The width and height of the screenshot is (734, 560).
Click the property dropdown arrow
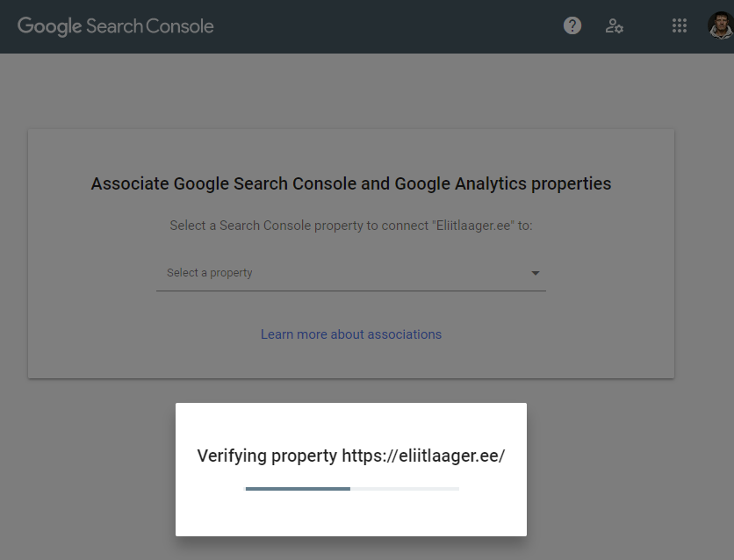click(536, 273)
